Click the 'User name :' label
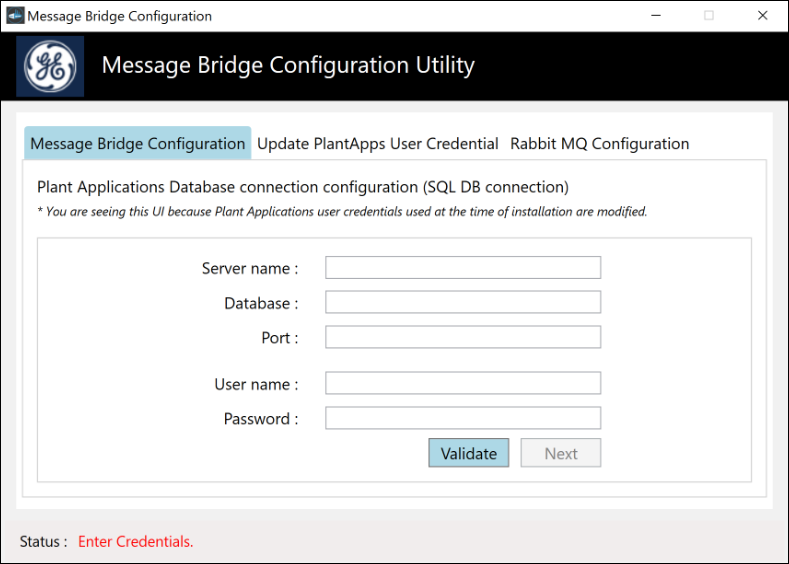This screenshot has height=564, width=789. [256, 384]
